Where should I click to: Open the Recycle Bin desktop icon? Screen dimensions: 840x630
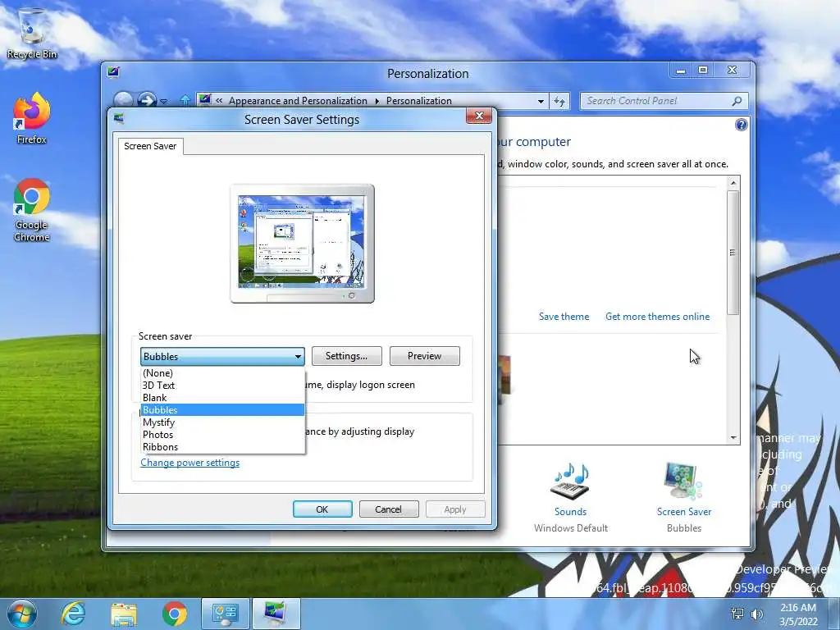click(32, 33)
